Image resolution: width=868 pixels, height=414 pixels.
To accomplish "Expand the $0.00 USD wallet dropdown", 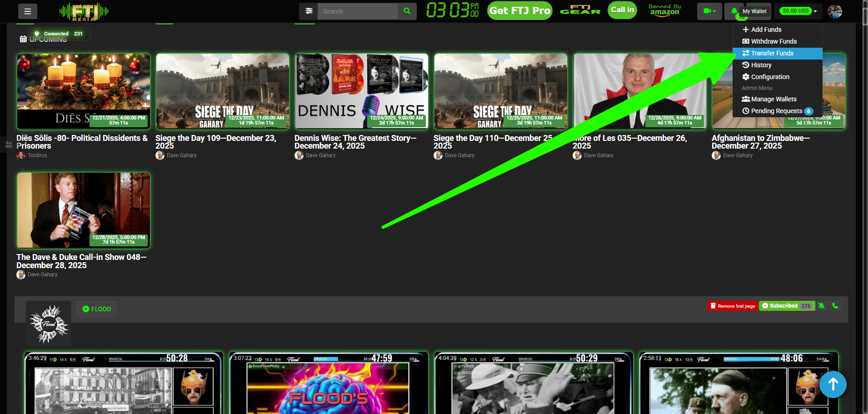I will point(799,11).
